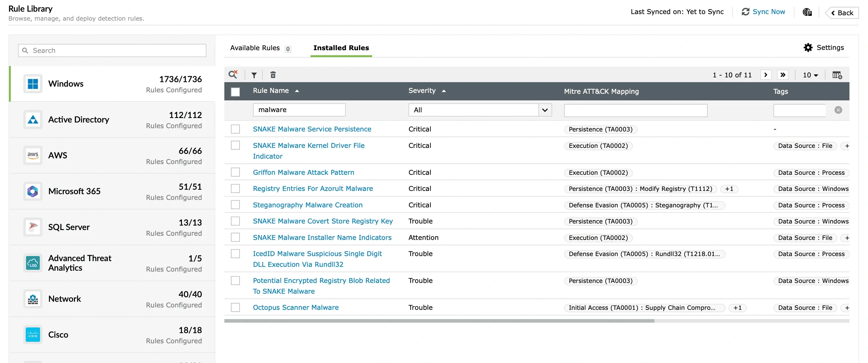Click the Tags filter field
Viewport: 868px width, 363px height.
coord(799,110)
